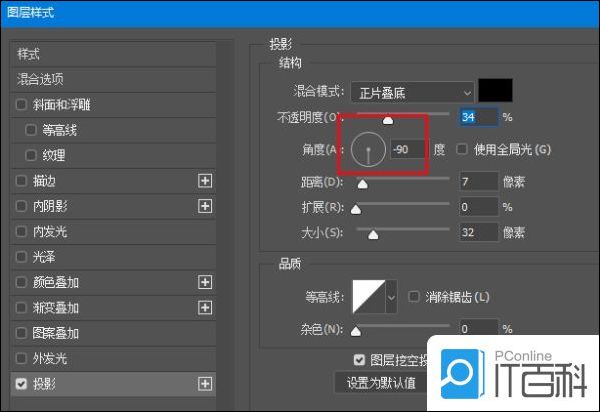The width and height of the screenshot is (600, 412).
Task: Enable the 描边 checkbox
Action: point(21,181)
